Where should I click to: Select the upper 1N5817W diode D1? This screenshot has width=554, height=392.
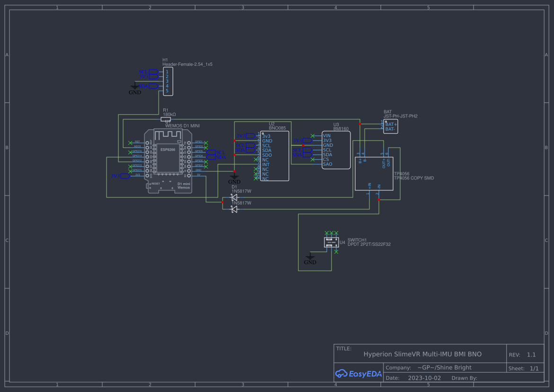pos(234,197)
